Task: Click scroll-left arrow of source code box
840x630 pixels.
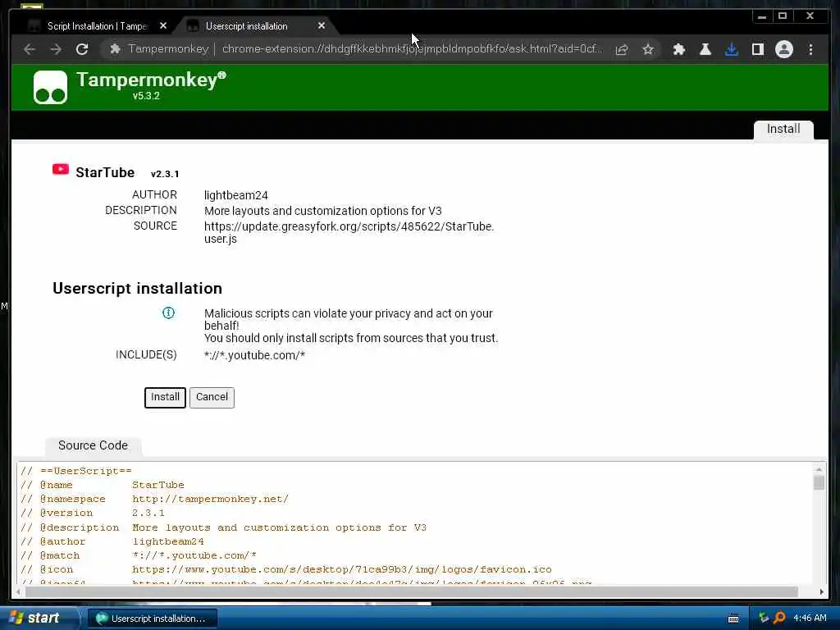Action: [x=19, y=592]
